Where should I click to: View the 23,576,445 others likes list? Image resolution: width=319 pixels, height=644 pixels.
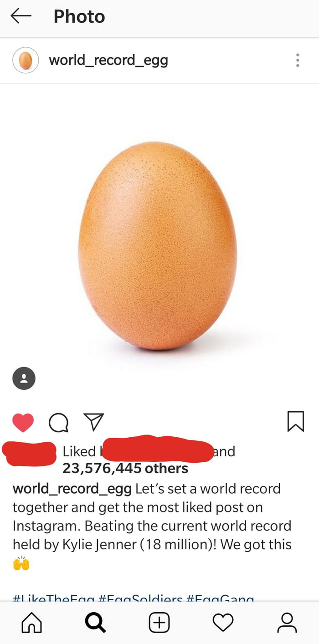tap(125, 468)
